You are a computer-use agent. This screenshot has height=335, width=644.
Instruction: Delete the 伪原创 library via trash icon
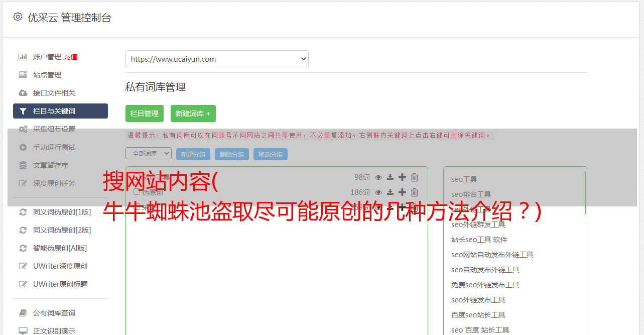[x=415, y=192]
